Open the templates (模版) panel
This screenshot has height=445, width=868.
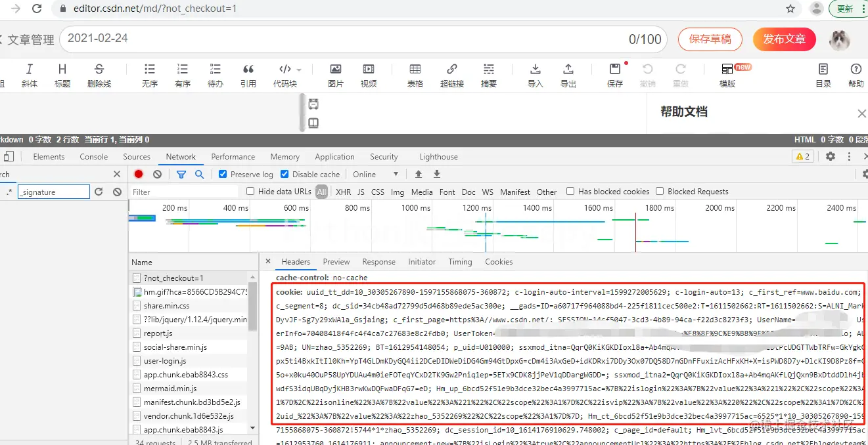click(x=727, y=75)
